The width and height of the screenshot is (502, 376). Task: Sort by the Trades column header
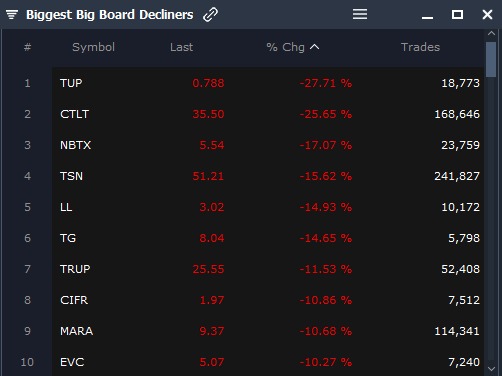pyautogui.click(x=420, y=47)
